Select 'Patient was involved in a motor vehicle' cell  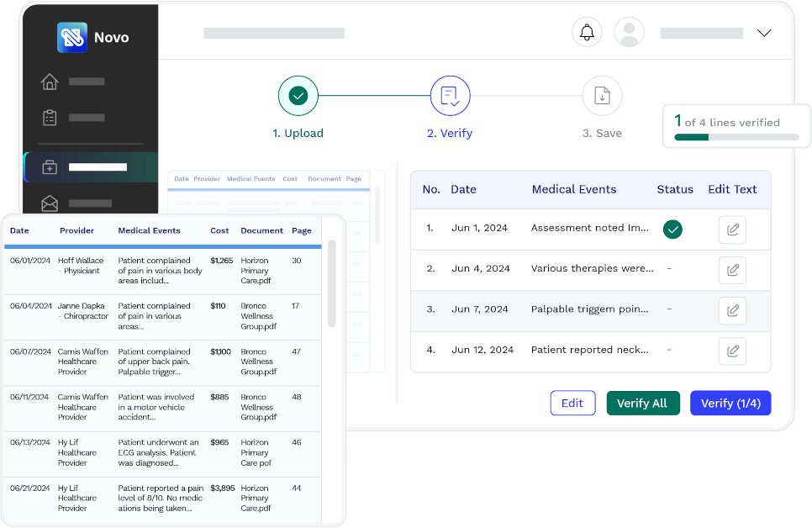point(156,407)
